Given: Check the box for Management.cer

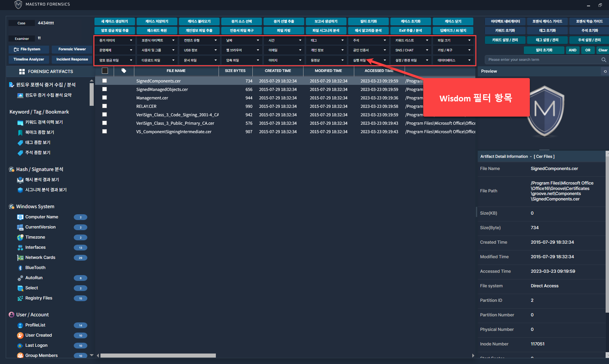Looking at the screenshot, I should (x=105, y=98).
